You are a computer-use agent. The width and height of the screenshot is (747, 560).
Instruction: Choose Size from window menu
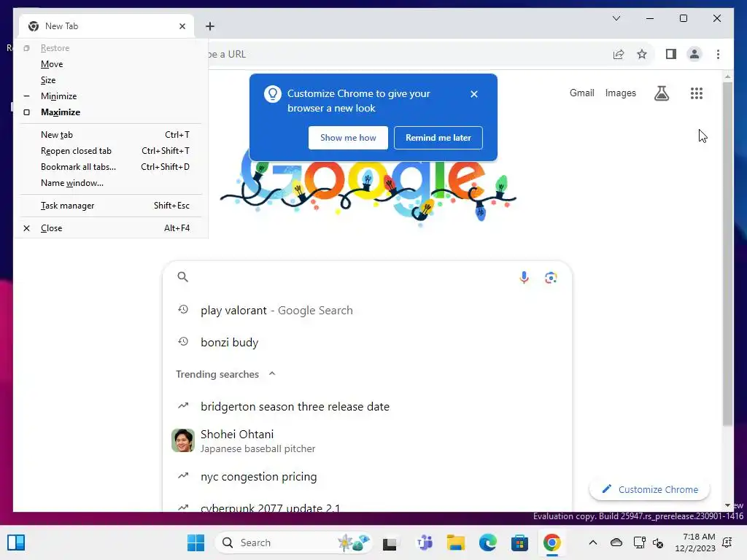point(111,80)
